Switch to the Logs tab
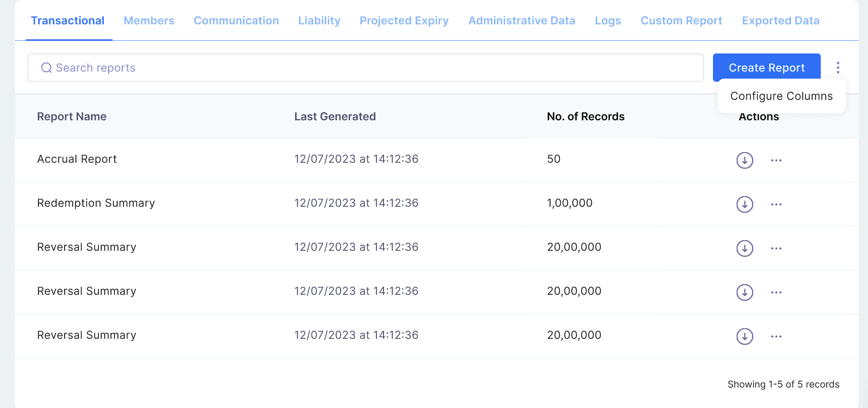 point(608,20)
